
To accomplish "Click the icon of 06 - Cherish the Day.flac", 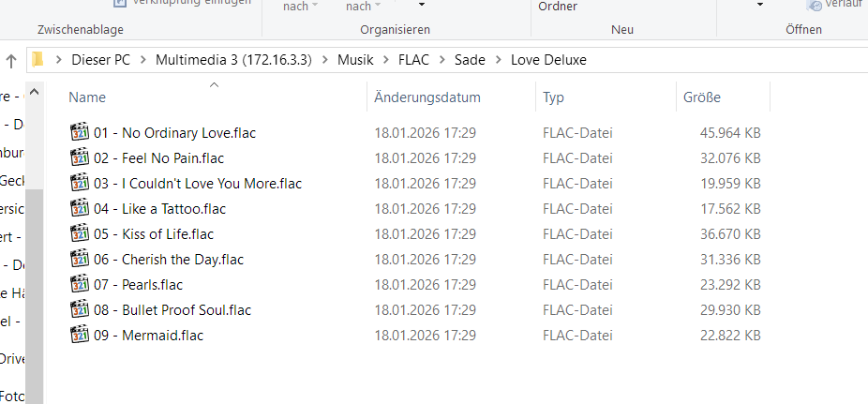I will coord(79,259).
